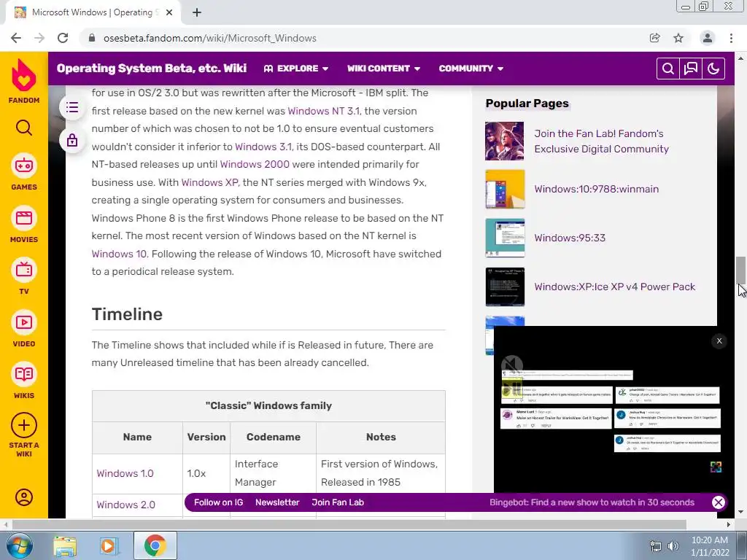This screenshot has width=747, height=560.
Task: Open Windows Media Player from taskbar
Action: pyautogui.click(x=109, y=545)
